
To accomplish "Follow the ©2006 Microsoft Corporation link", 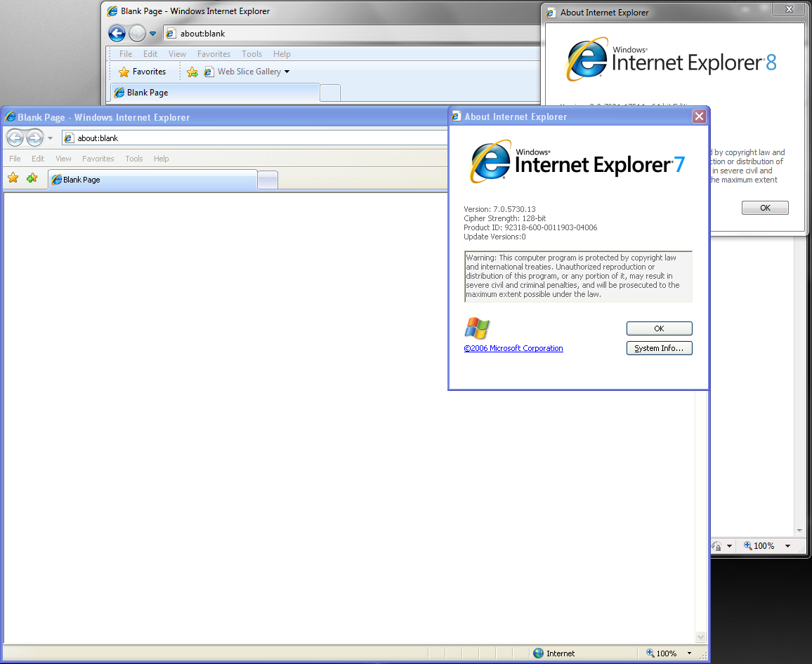I will click(x=513, y=347).
